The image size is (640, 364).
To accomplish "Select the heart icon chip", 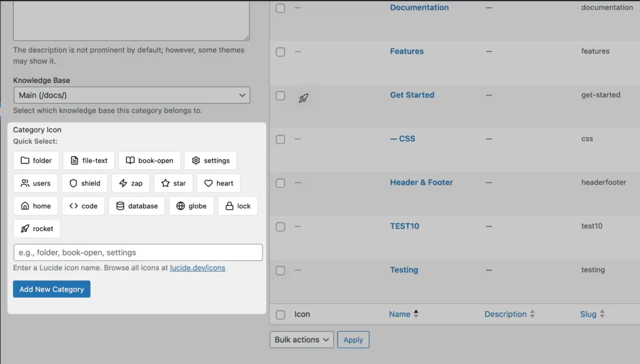I will coord(219,184).
